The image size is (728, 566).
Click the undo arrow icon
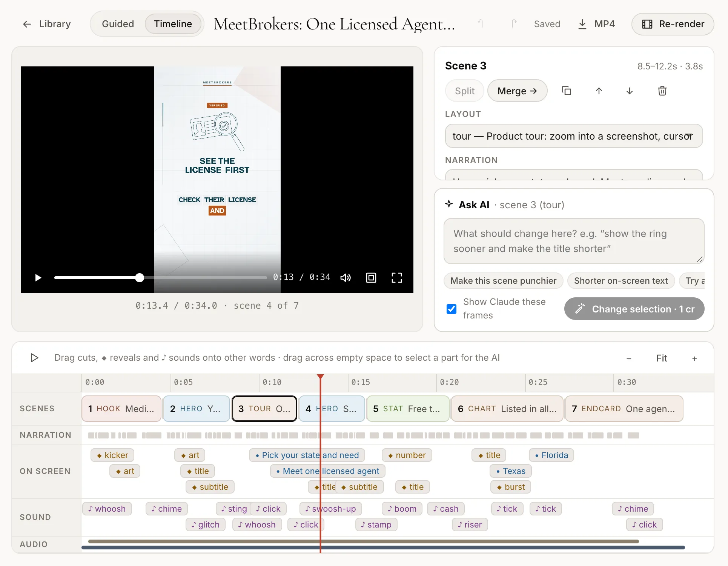(x=481, y=24)
